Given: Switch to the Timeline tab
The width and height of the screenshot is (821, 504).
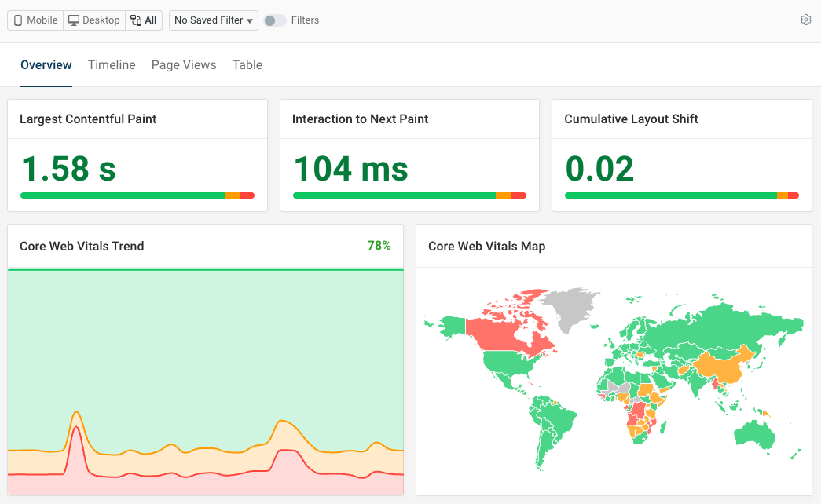Looking at the screenshot, I should pyautogui.click(x=112, y=64).
